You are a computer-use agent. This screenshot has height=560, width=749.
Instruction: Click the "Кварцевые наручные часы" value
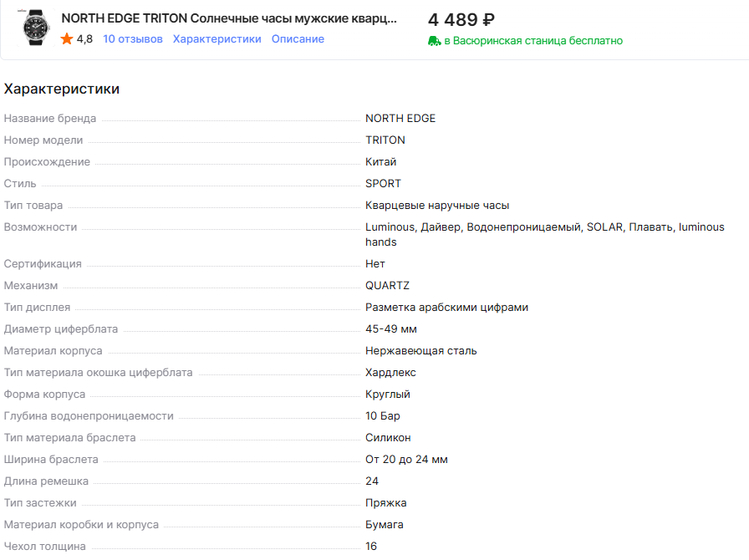(x=437, y=206)
